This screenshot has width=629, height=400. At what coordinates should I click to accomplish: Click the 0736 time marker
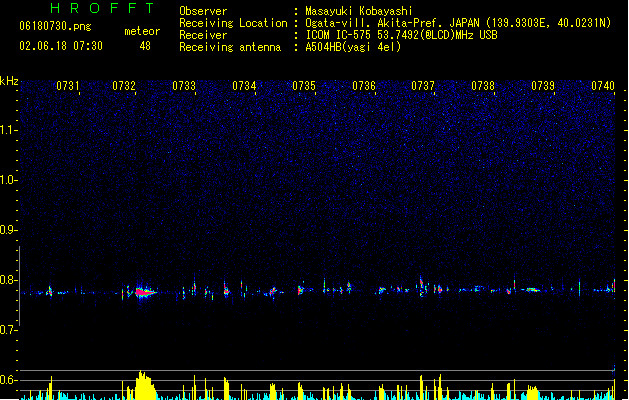363,86
